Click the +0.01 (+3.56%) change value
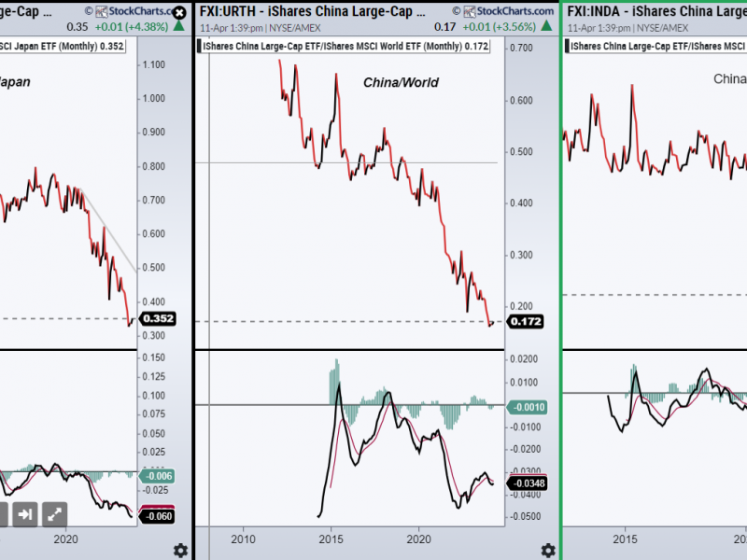Screen dimensions: 747x560 tap(500, 27)
